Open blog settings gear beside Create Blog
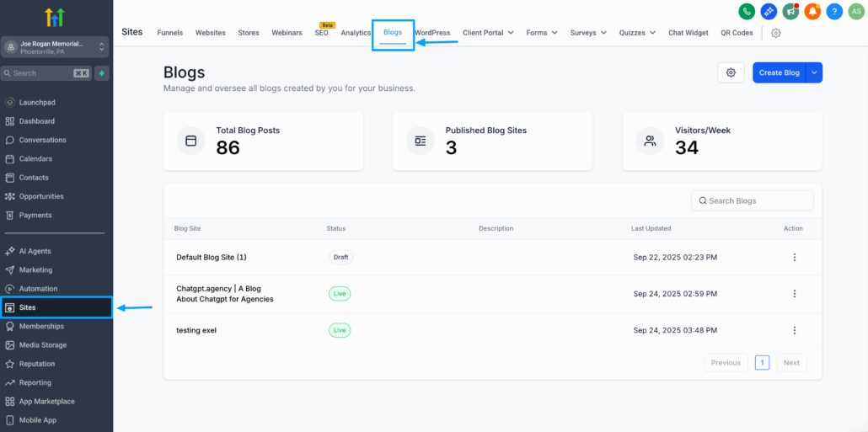 (731, 72)
